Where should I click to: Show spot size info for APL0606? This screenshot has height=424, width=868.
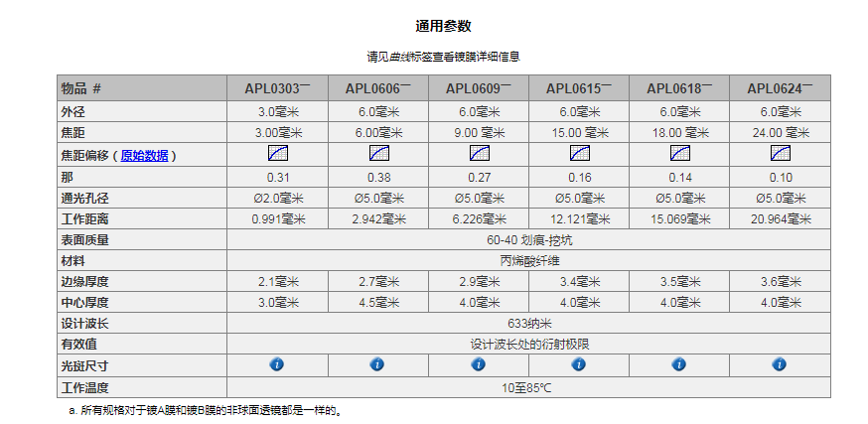[377, 364]
